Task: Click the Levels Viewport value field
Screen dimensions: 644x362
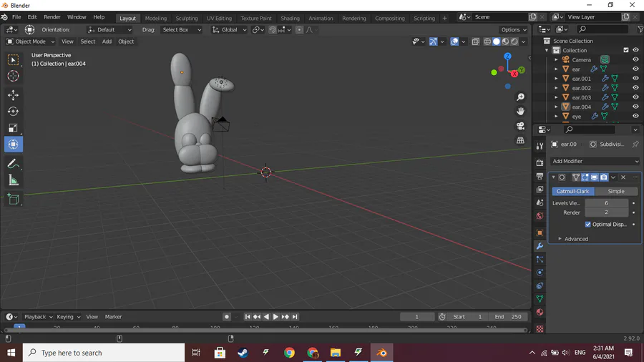Action: (x=606, y=203)
